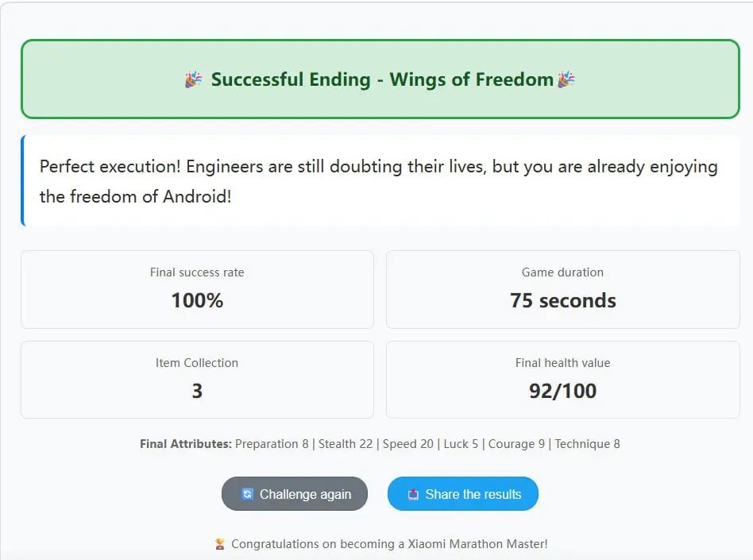Click the 75 seconds value
The image size is (753, 560).
[x=562, y=300]
